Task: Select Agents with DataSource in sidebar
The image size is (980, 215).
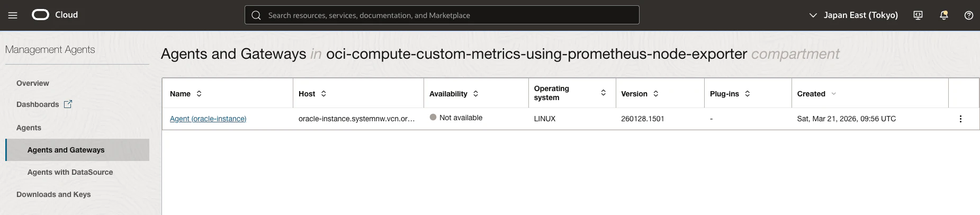Action: point(70,172)
